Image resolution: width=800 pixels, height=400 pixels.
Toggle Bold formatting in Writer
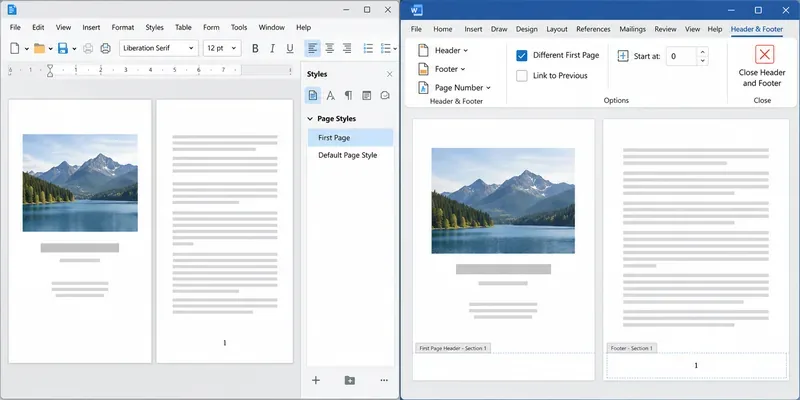point(255,48)
